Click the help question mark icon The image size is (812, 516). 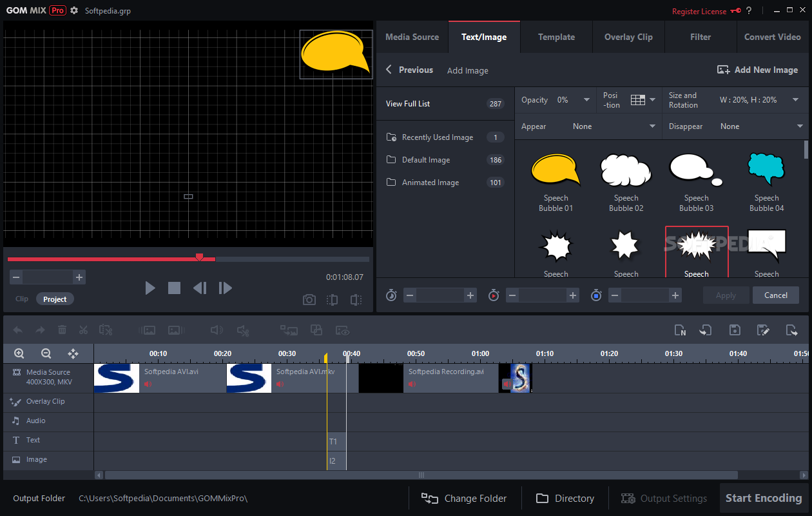tap(749, 11)
